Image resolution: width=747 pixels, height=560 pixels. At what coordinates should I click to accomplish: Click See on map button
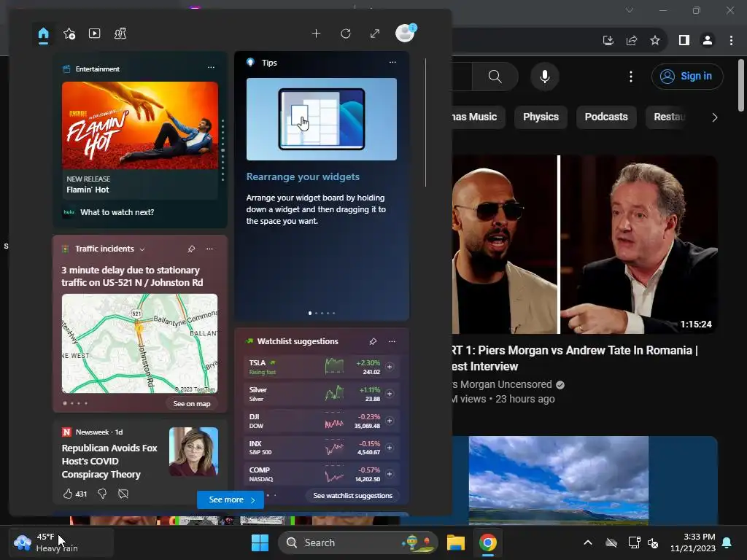(192, 403)
